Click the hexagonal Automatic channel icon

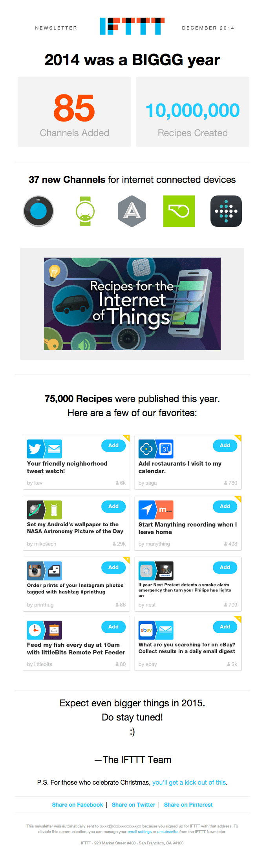(132, 211)
